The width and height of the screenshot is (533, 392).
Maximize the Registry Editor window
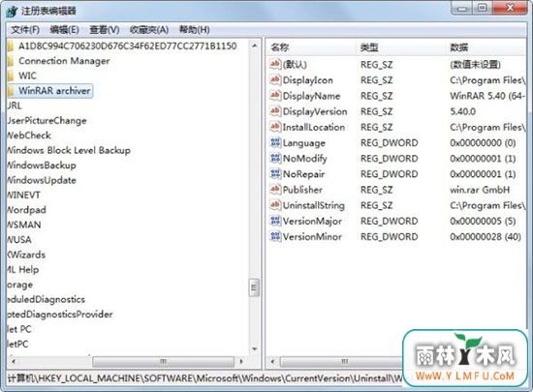tap(483, 8)
